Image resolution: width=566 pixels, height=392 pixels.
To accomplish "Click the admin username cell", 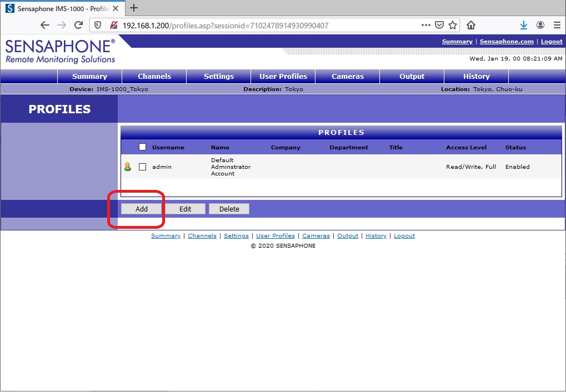I will coord(162,167).
